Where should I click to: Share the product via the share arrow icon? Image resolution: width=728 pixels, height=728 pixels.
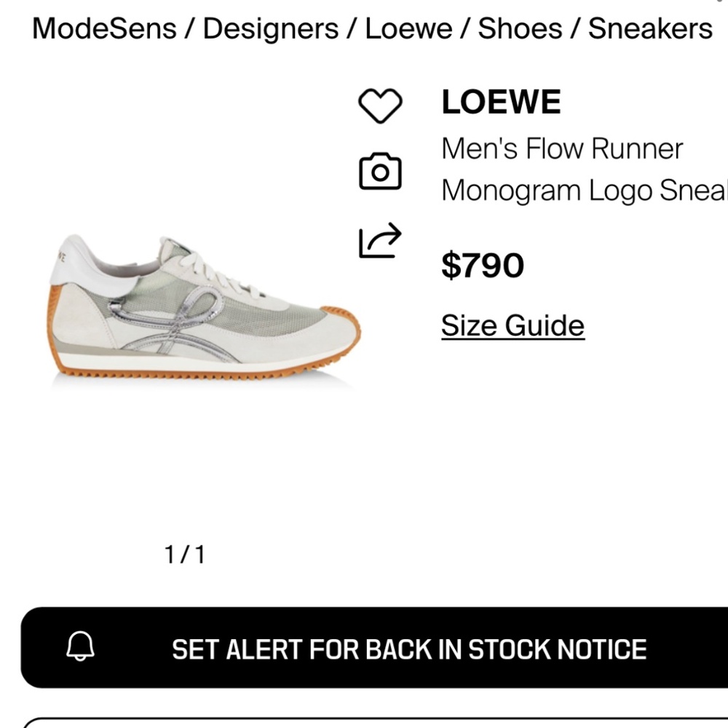pyautogui.click(x=380, y=240)
